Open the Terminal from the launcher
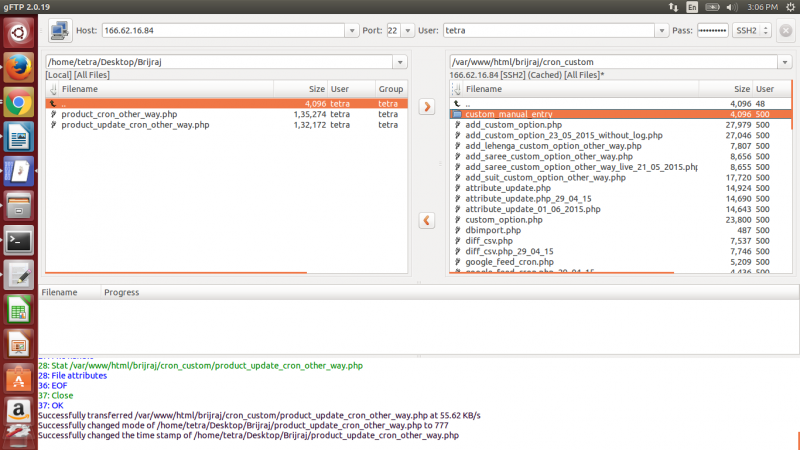 [x=19, y=241]
